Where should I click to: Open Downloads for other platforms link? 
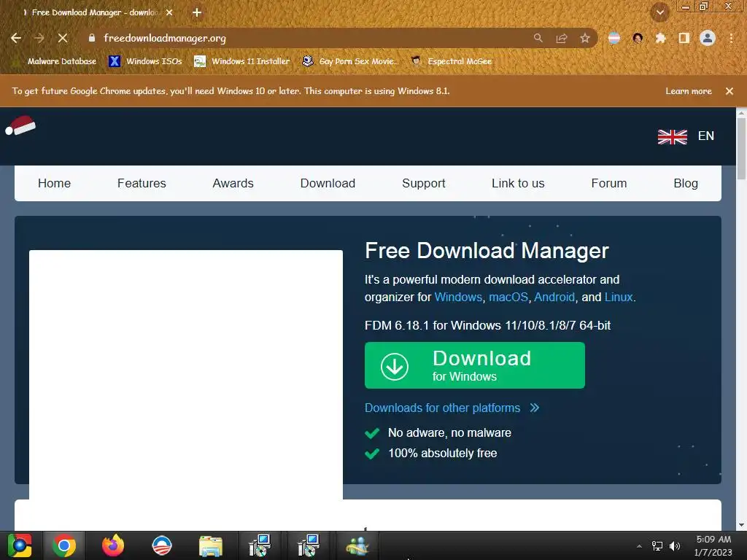click(x=452, y=408)
